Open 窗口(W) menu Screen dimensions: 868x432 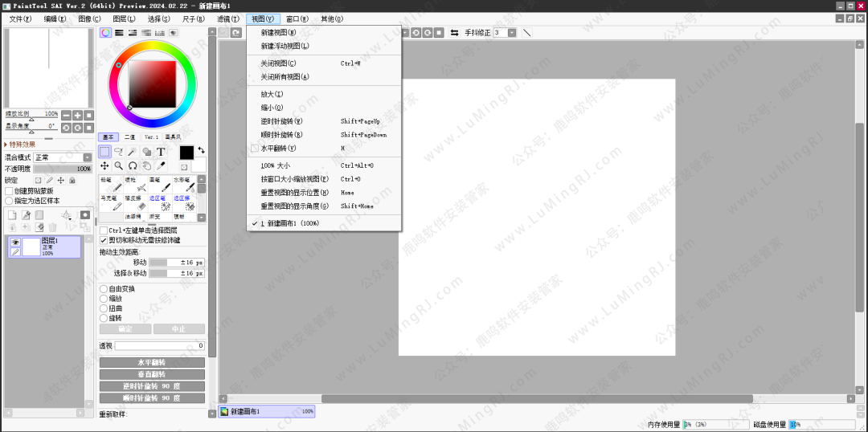(x=297, y=18)
